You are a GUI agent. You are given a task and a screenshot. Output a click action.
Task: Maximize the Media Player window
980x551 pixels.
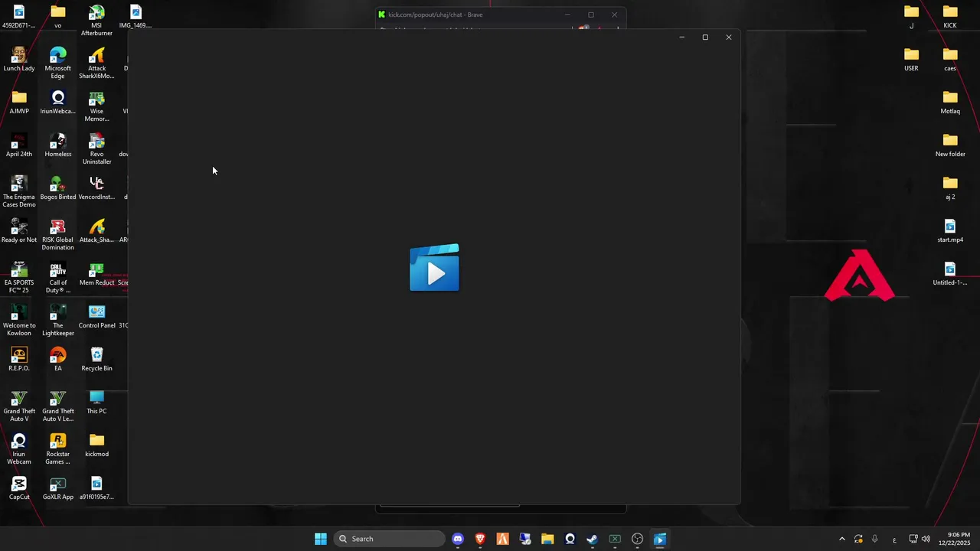[x=705, y=37]
